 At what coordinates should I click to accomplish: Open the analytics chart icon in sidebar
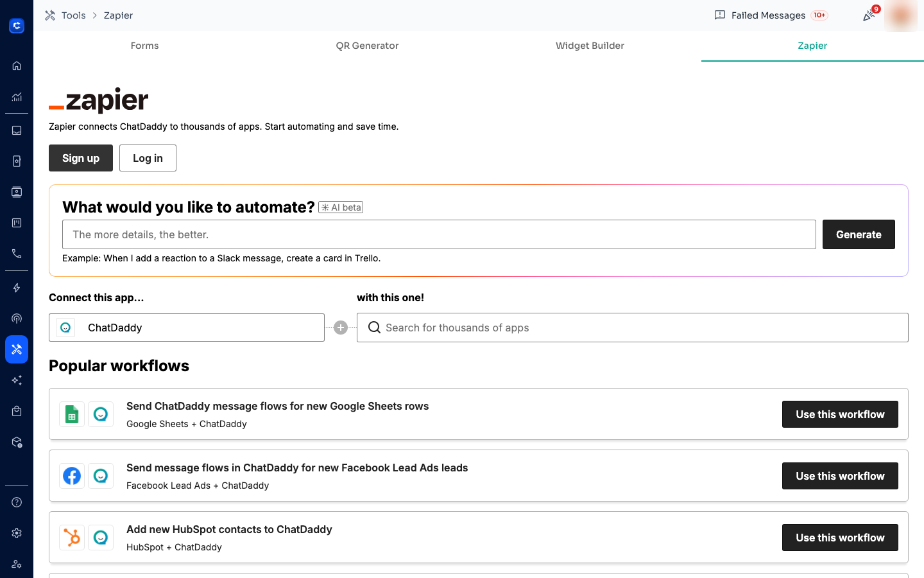tap(17, 97)
